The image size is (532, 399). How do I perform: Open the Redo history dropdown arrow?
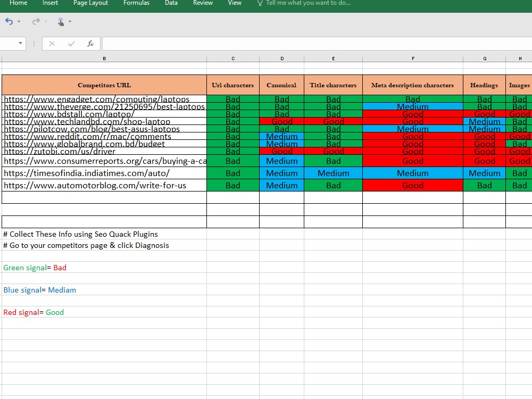(x=46, y=22)
